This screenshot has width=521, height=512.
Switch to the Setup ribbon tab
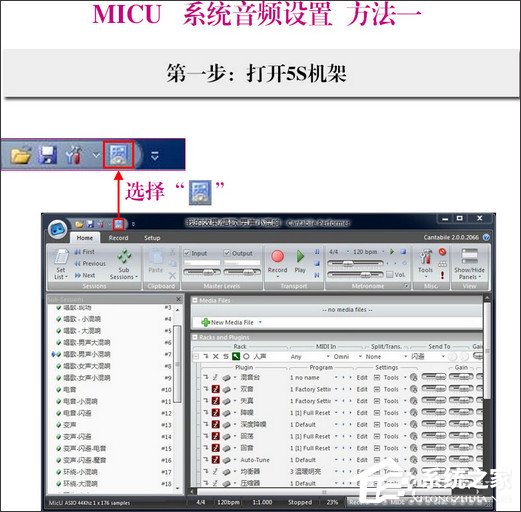coord(152,238)
